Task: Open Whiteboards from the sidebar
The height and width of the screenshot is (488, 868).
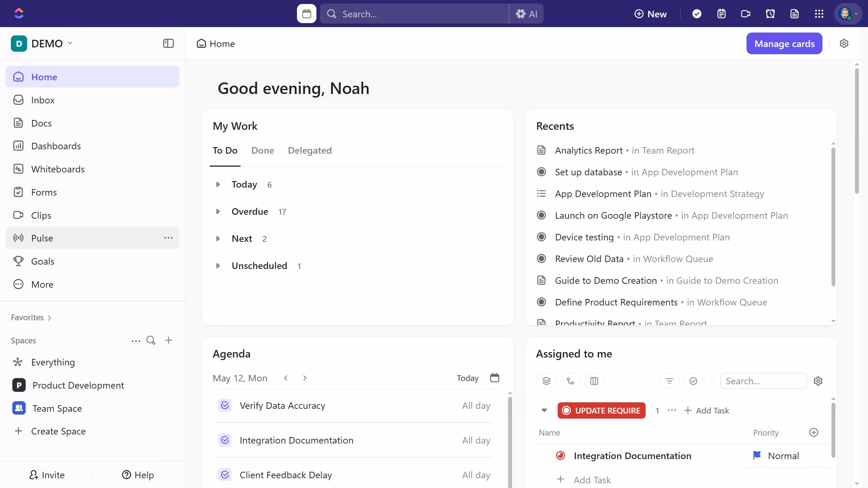Action: [92, 169]
